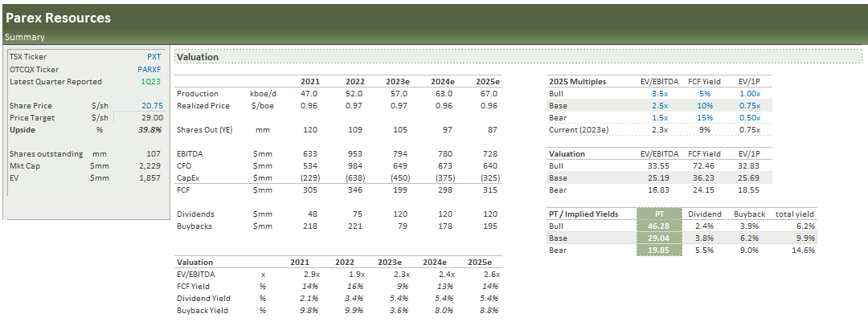Select the share price value 20.75
The width and height of the screenshot is (868, 334).
[152, 106]
